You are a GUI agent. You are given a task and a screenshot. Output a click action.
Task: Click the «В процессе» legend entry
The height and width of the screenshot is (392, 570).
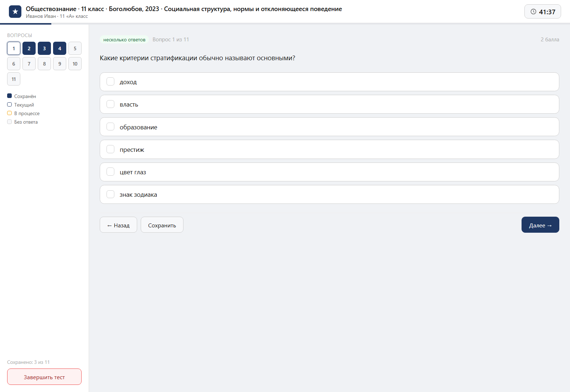(24, 113)
